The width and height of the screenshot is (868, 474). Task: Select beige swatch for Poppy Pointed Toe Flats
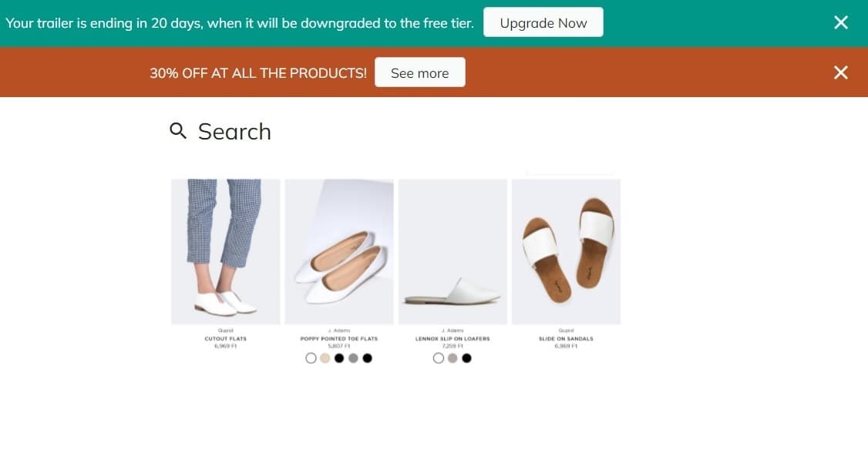[325, 358]
